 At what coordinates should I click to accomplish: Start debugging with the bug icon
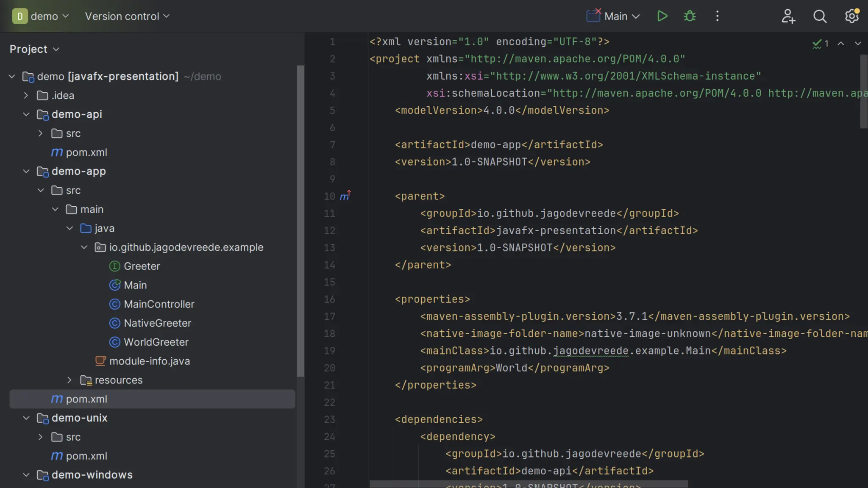coord(690,16)
